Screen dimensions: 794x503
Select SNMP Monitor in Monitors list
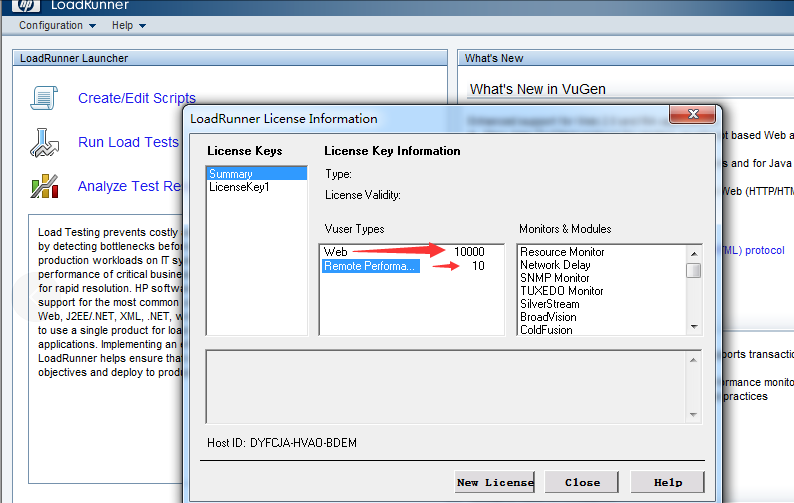click(x=554, y=278)
